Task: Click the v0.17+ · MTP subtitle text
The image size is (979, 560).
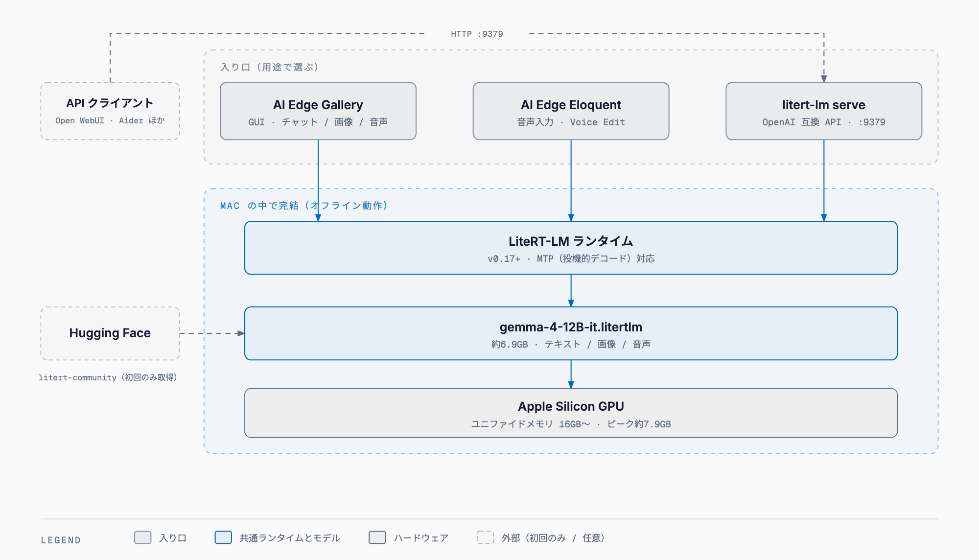Action: coord(571,258)
